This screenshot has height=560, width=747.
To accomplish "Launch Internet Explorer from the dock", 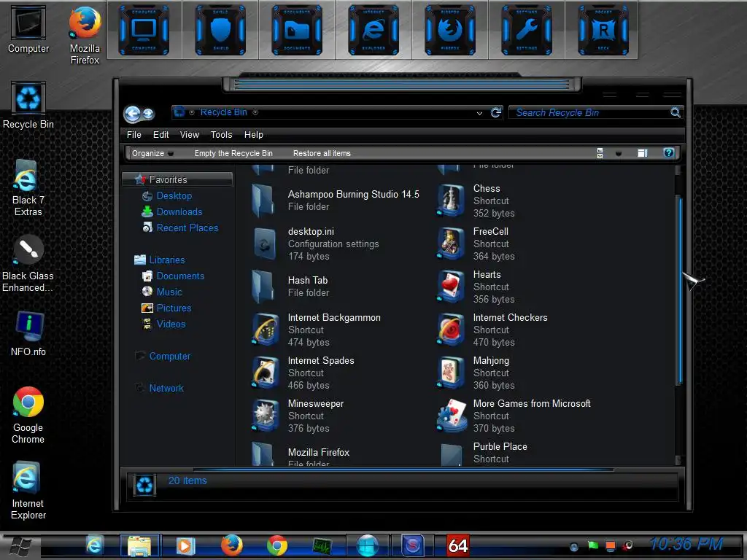I will (373, 29).
